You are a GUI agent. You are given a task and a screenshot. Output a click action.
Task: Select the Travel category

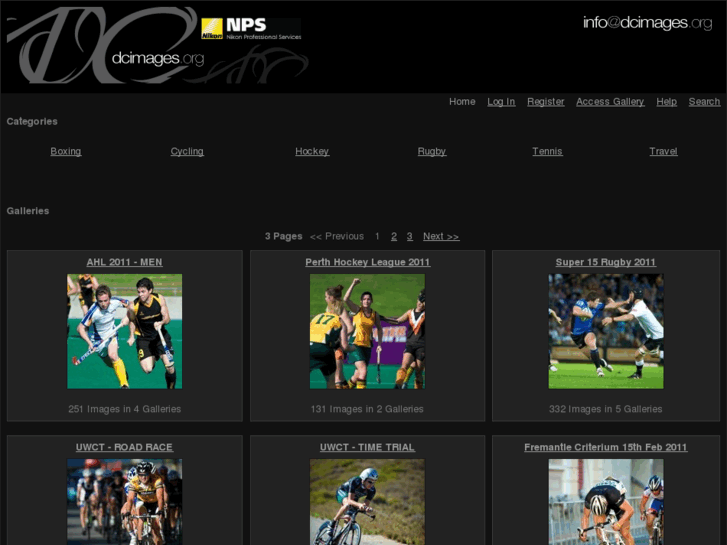click(x=663, y=151)
